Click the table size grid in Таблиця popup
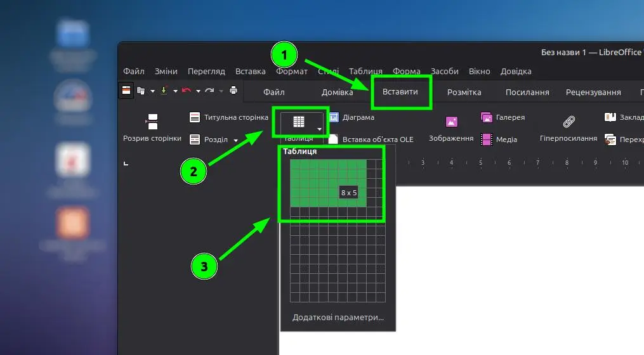644x355 pixels. (x=338, y=231)
